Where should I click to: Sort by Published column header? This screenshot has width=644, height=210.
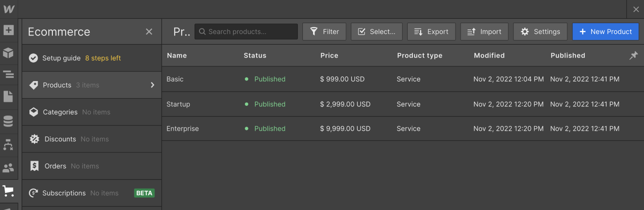(x=568, y=55)
